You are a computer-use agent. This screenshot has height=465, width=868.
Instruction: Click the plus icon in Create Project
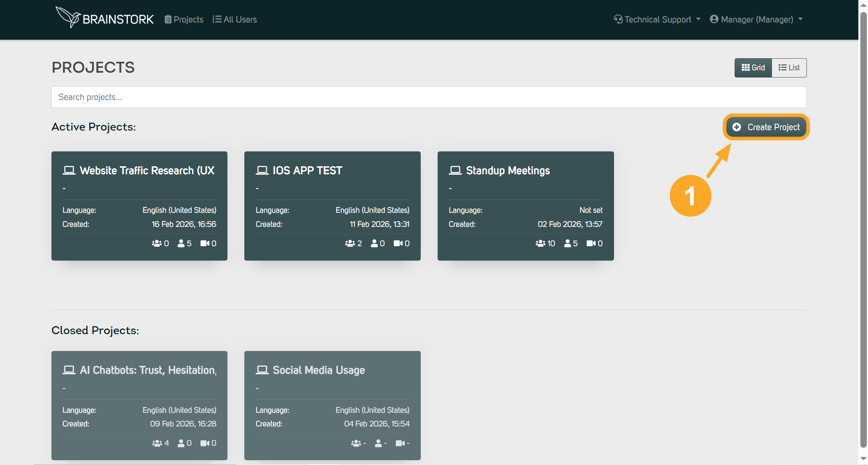pyautogui.click(x=737, y=127)
